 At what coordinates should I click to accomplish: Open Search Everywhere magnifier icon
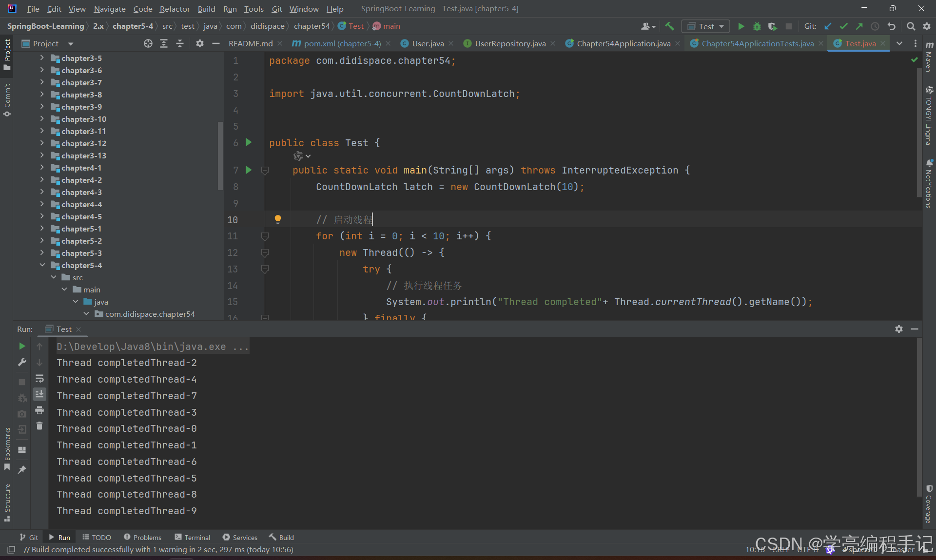coord(911,26)
